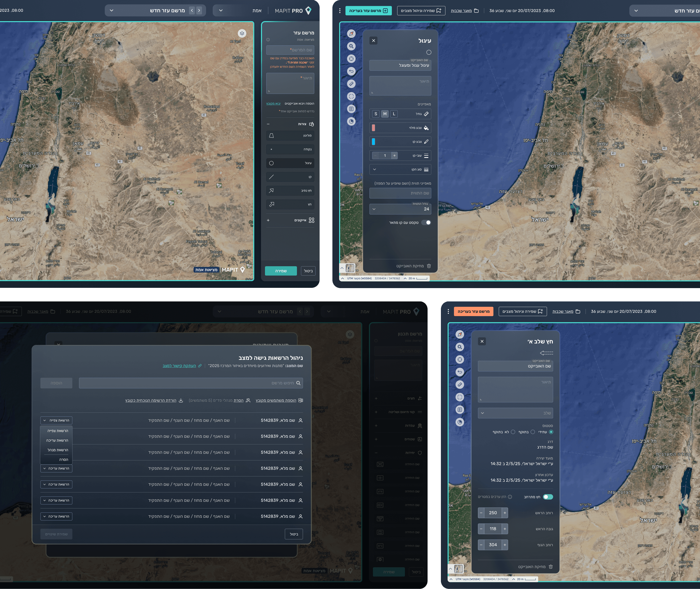Choose the line (קו) drawing tool
Image resolution: width=700 pixels, height=589 pixels.
pos(290,177)
